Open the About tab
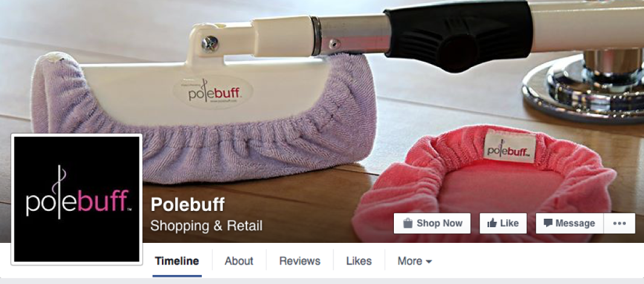 click(239, 261)
